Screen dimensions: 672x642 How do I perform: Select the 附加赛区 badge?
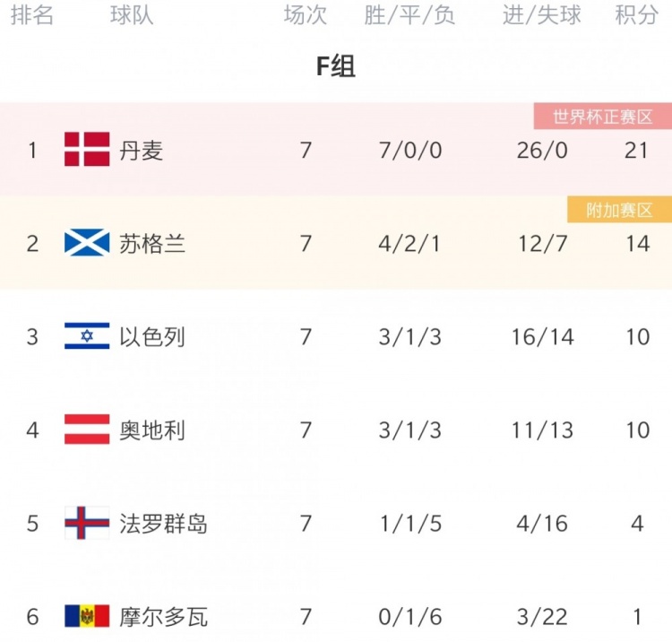click(x=619, y=210)
